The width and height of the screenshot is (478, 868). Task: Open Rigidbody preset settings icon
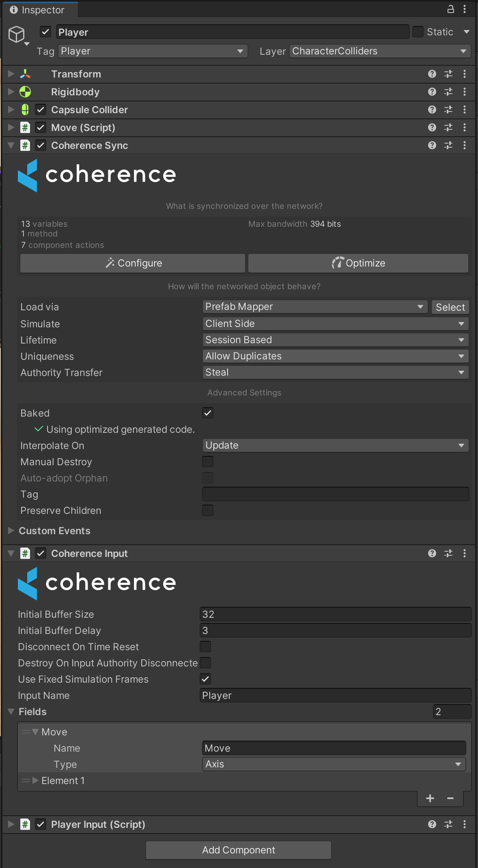click(448, 92)
